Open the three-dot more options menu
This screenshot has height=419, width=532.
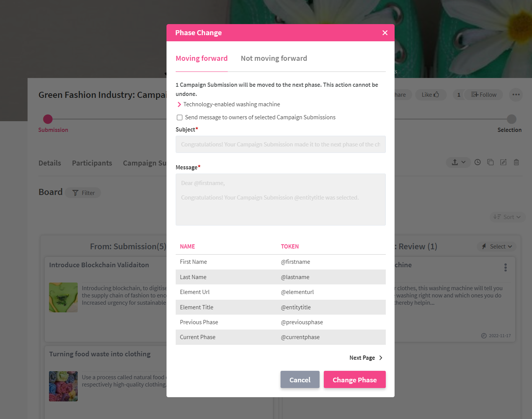coord(516,95)
